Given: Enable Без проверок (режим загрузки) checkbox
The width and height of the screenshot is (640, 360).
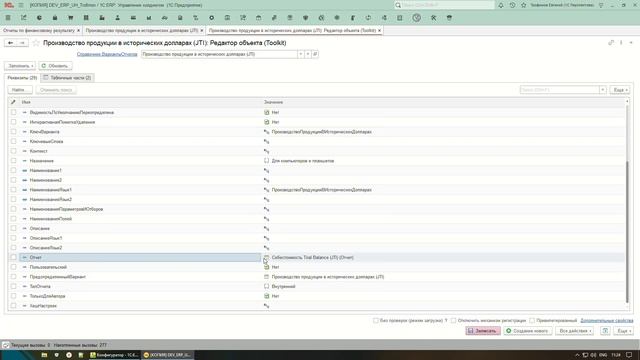Looking at the screenshot, I should pos(376,320).
